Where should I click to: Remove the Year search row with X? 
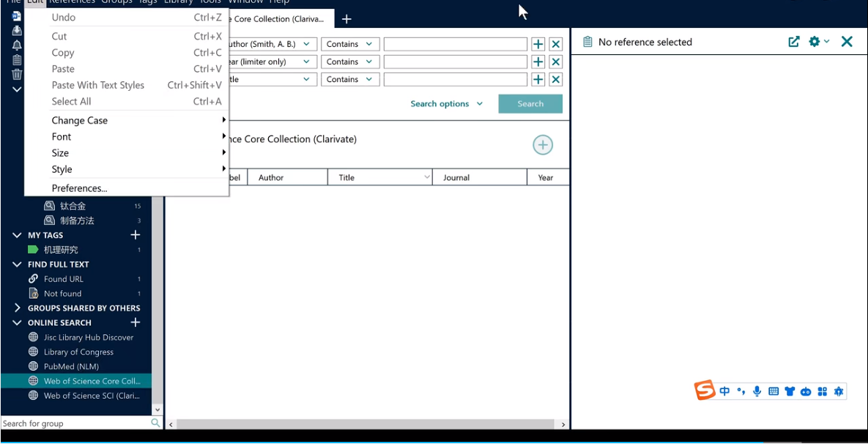tap(556, 62)
